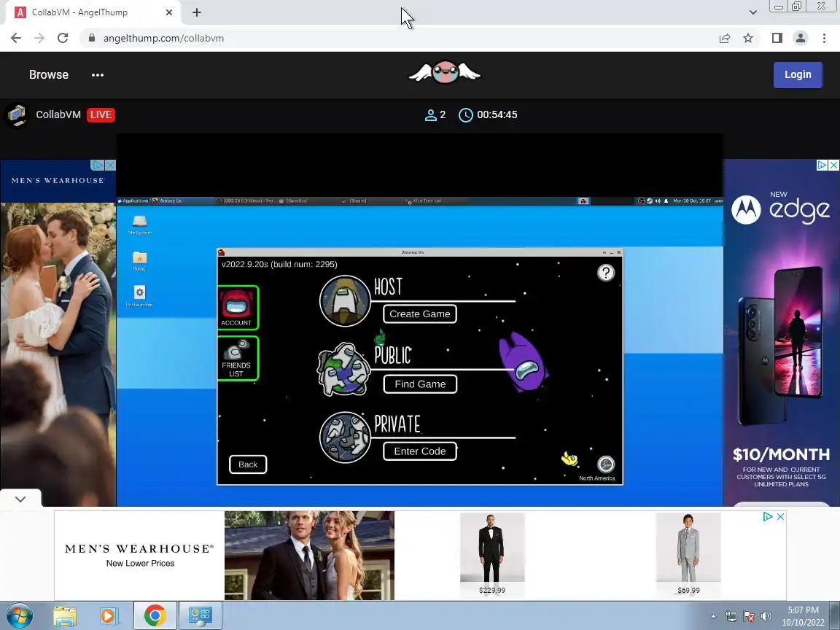Select the CollabVM - AngelThump tab
The height and width of the screenshot is (630, 840).
pyautogui.click(x=94, y=12)
